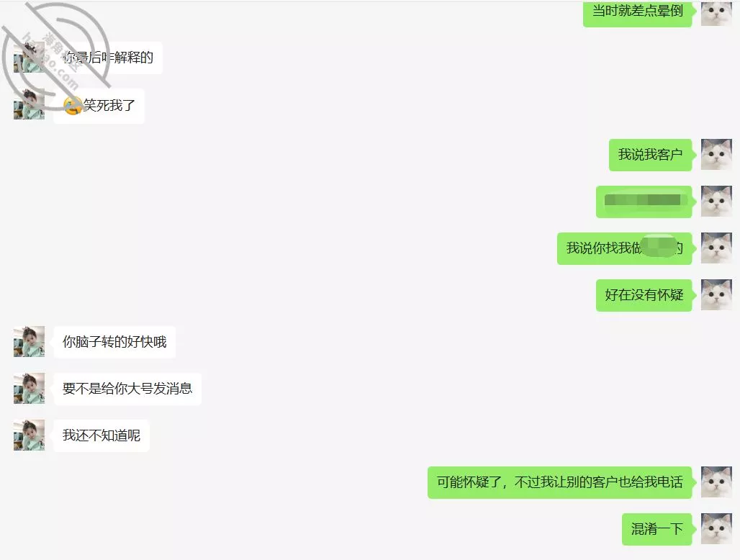Click the '我还不知道呢' message bubble
Screen dimensions: 740x560
101,435
